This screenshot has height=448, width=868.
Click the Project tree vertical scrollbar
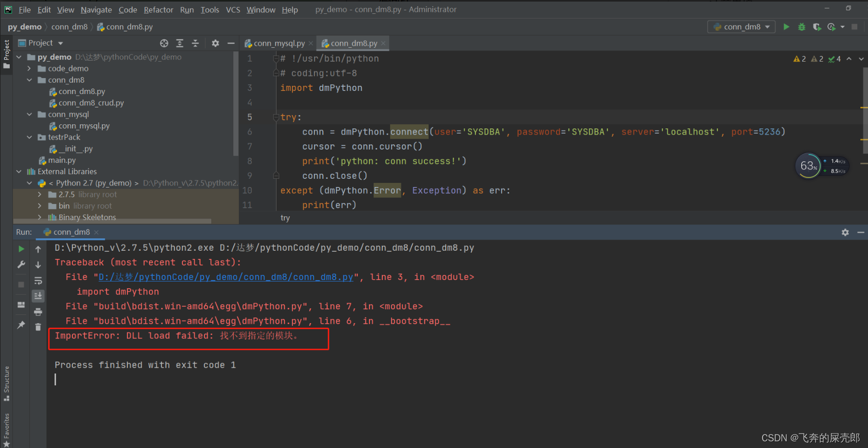[x=236, y=103]
